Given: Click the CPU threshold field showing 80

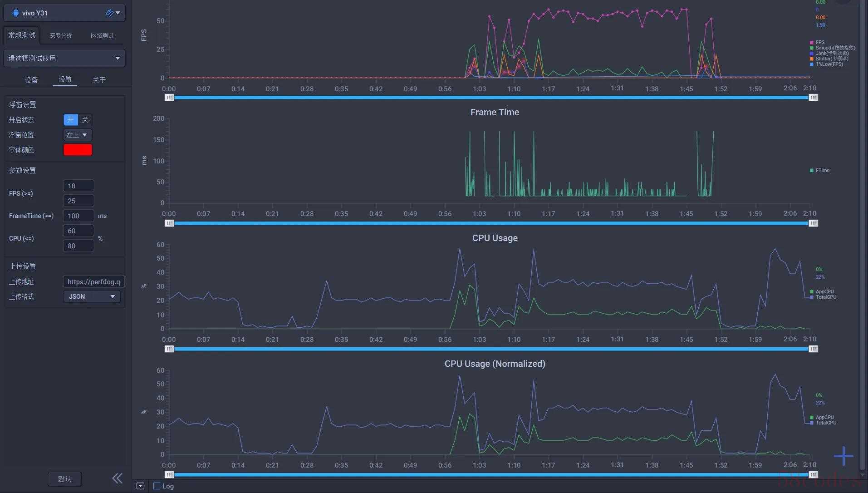Looking at the screenshot, I should [78, 246].
